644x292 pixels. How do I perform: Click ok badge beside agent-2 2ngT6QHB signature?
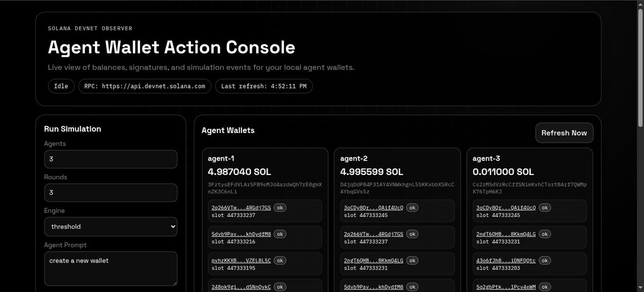tap(413, 260)
